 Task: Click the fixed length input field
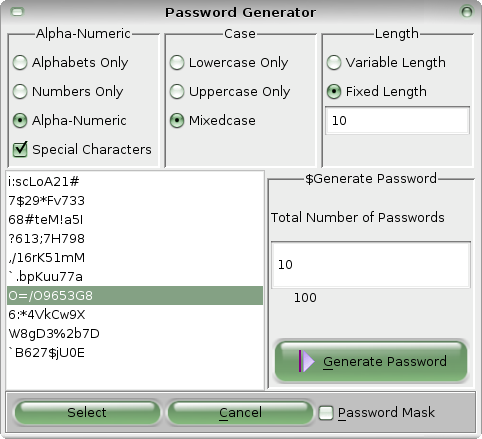point(397,120)
